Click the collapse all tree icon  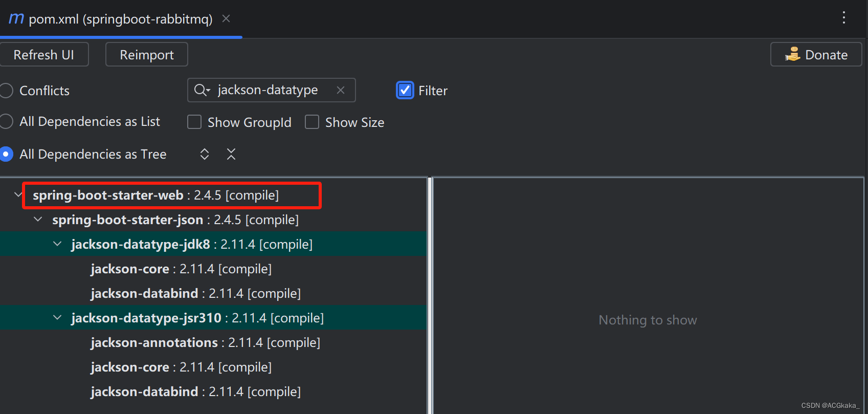point(231,154)
